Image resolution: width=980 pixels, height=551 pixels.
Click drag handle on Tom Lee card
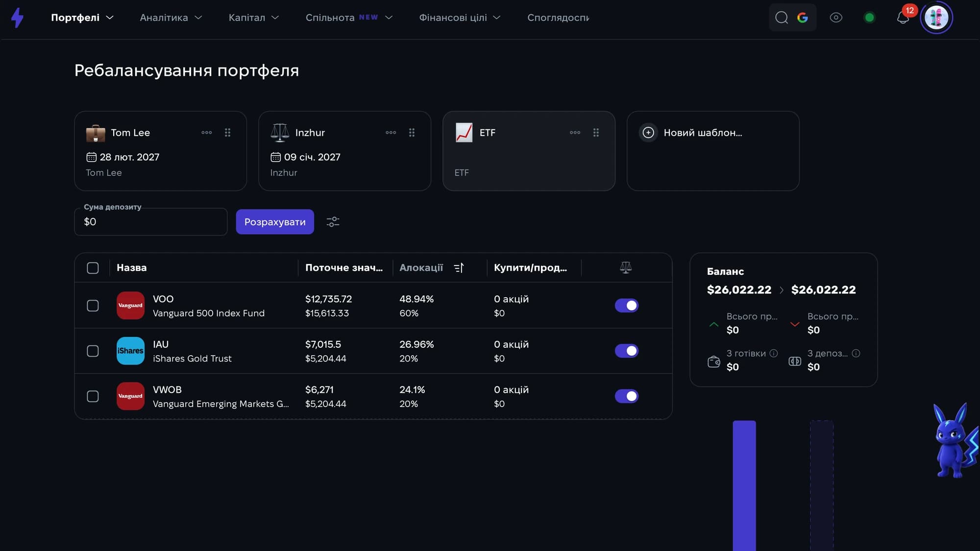(x=228, y=132)
